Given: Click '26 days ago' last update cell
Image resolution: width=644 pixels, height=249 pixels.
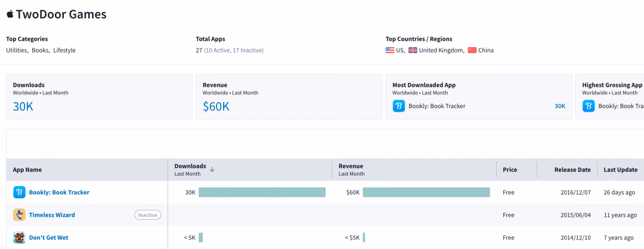Looking at the screenshot, I should pyautogui.click(x=620, y=192).
